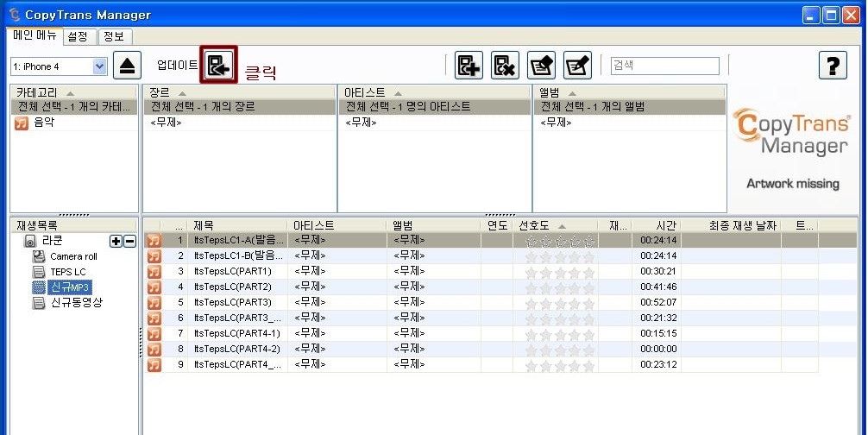Open help with question mark button

(833, 66)
